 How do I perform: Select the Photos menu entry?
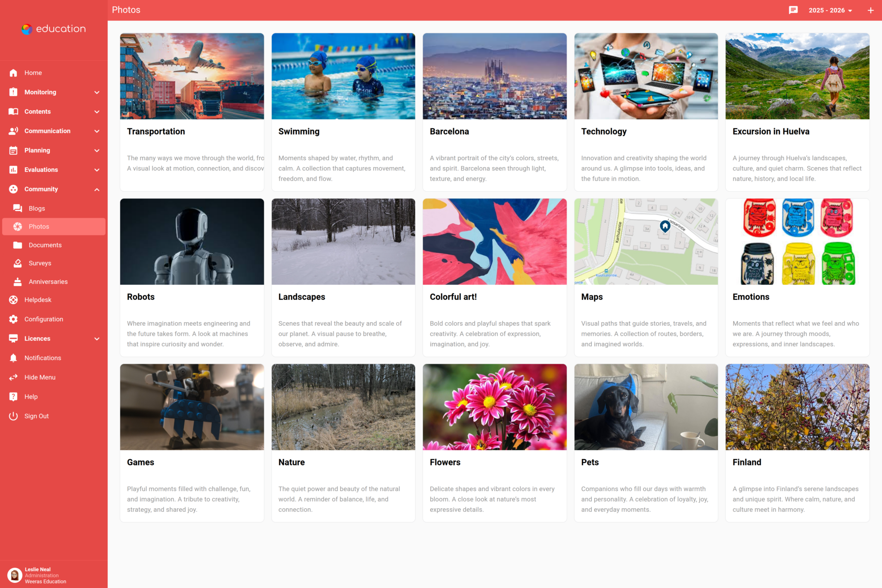pos(39,226)
